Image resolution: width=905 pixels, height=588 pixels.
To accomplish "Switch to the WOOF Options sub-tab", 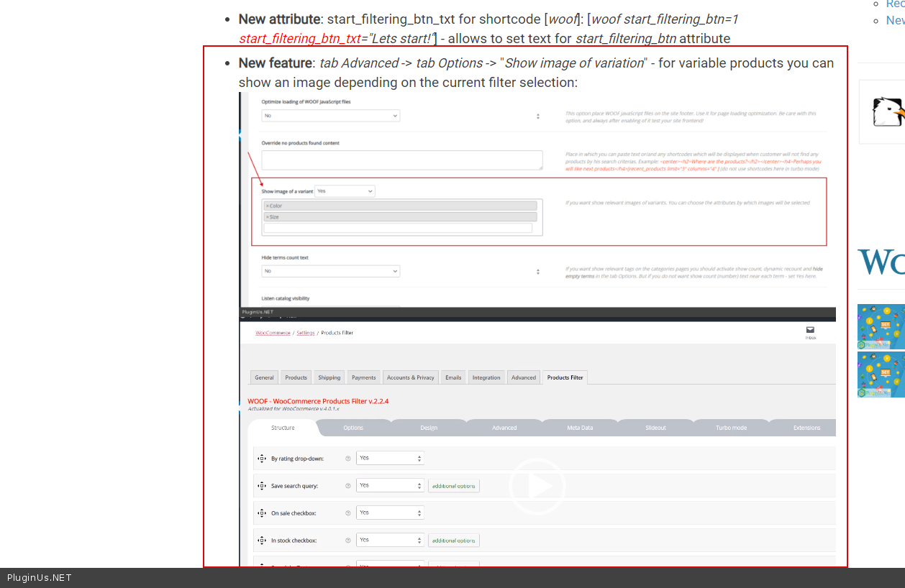I will point(353,428).
